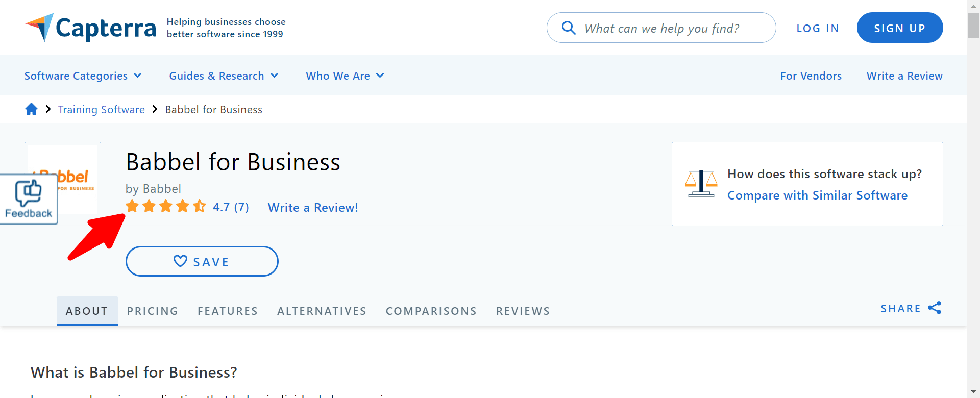Save Babbel for Business with heart button
980x398 pixels.
[x=202, y=261]
